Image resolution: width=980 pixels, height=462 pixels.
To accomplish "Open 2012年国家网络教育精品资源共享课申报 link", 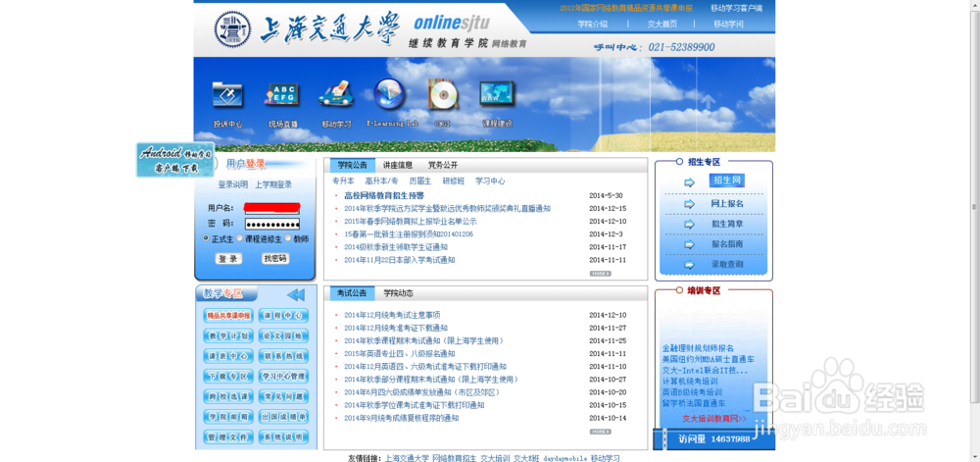I will point(626,8).
